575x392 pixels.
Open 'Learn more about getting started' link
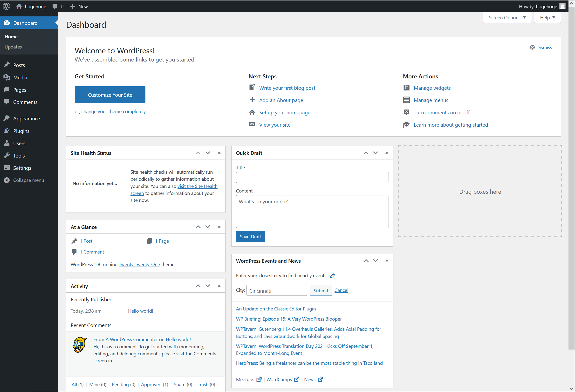(451, 125)
